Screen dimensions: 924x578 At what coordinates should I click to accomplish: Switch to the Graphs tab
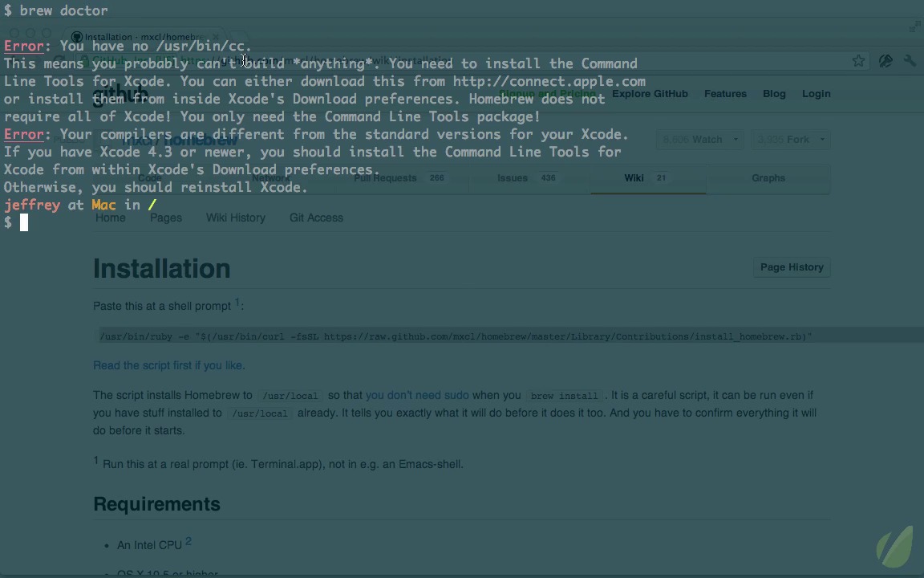pyautogui.click(x=768, y=178)
